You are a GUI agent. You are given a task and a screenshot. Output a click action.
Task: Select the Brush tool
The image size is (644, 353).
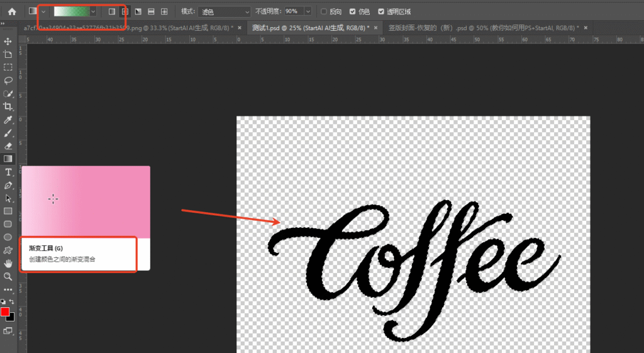point(8,133)
